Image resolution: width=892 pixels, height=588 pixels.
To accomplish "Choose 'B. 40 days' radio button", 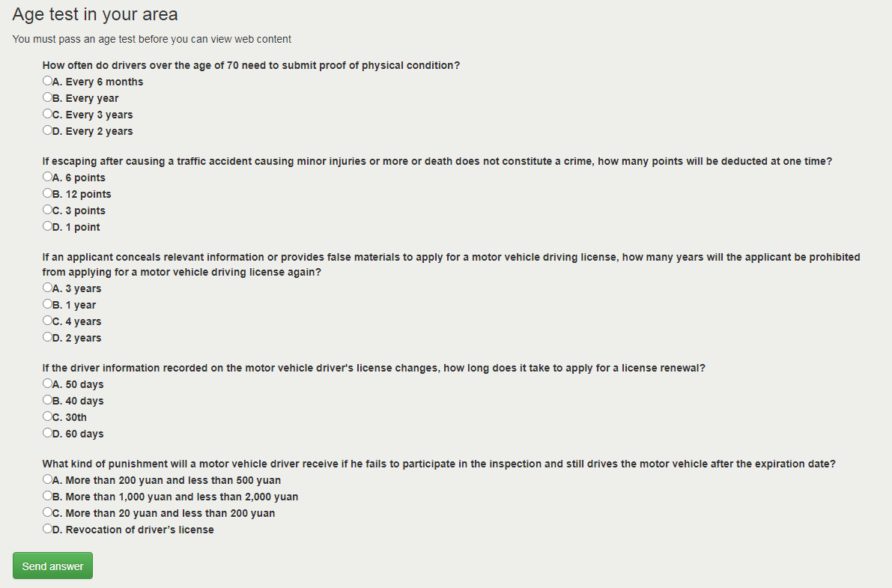I will coord(47,400).
